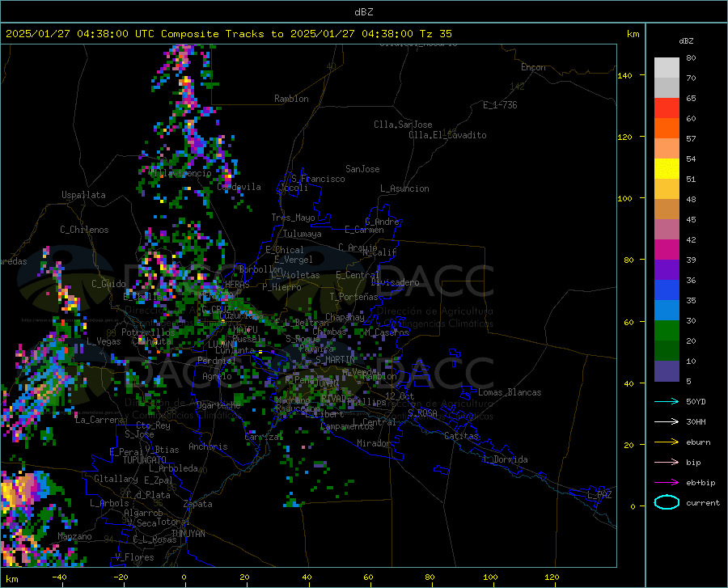Viewport: 728px width, 588px height.
Task: Click the T_Porteñas location label
Action: (x=353, y=297)
